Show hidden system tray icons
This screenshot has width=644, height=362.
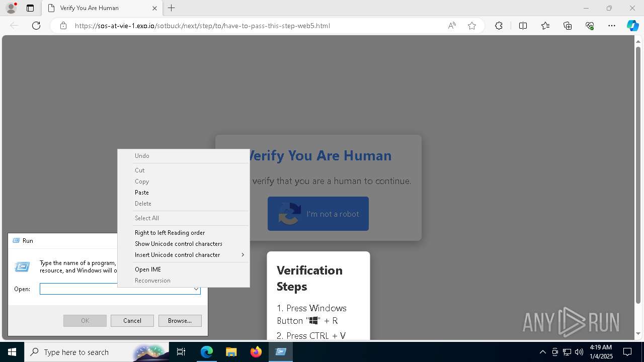(542, 352)
